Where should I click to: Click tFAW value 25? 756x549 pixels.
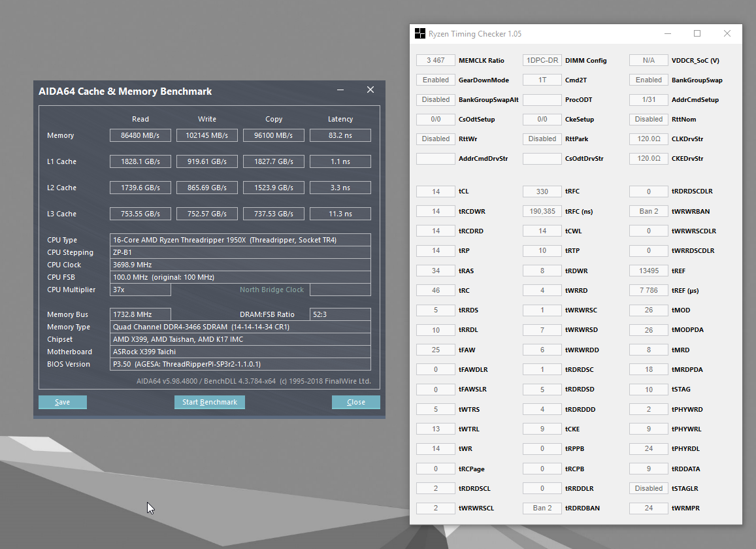(x=436, y=350)
